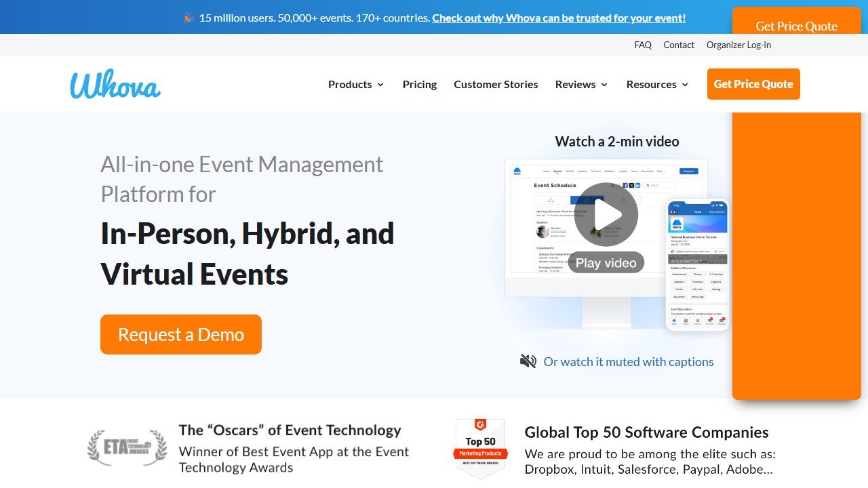Open the Reviews menu label

(x=575, y=84)
